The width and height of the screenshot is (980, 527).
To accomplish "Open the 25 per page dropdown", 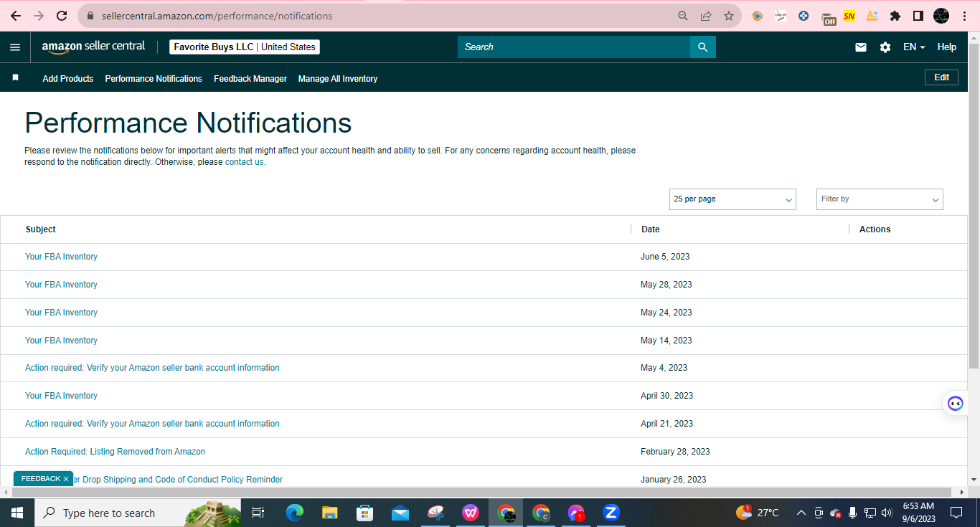I will 732,199.
